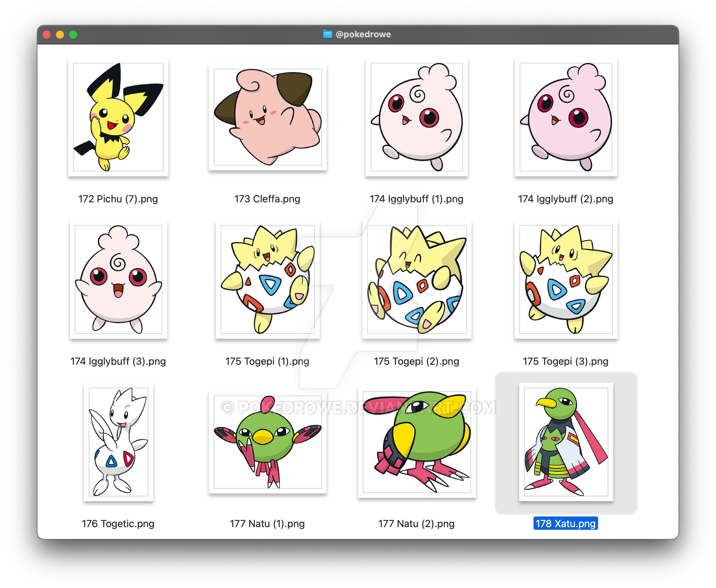
Task: Click the file name '175 Togepi (1).png'
Action: (x=267, y=361)
